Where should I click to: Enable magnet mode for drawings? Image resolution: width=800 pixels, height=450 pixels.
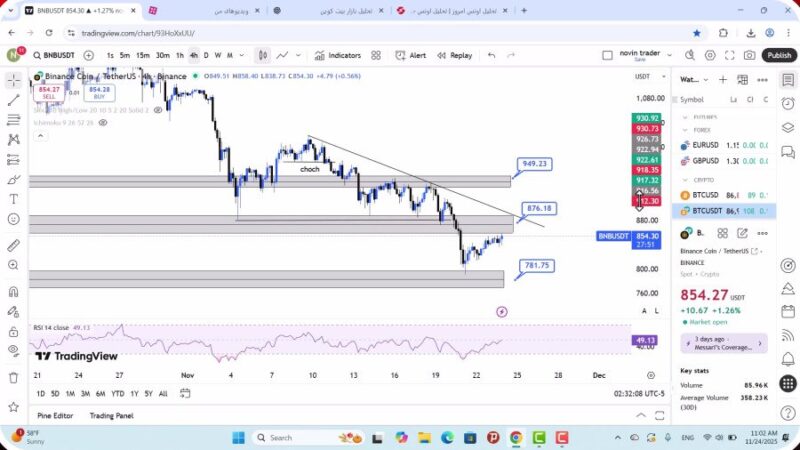point(13,292)
